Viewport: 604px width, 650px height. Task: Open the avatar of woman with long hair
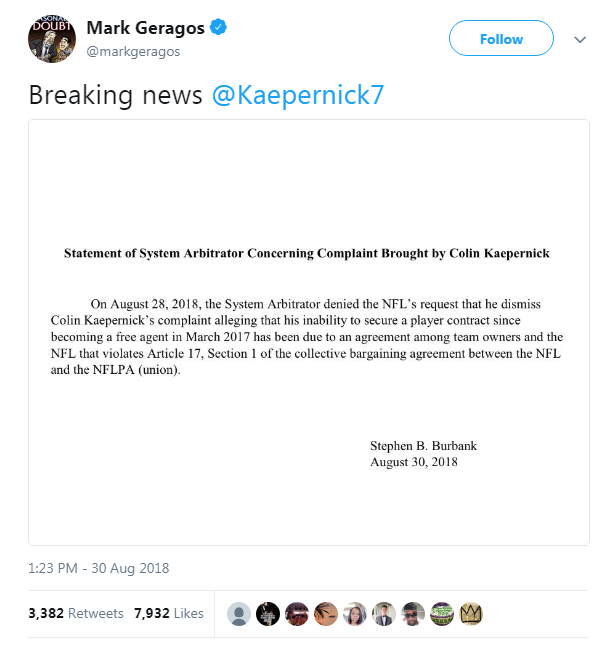pos(355,614)
